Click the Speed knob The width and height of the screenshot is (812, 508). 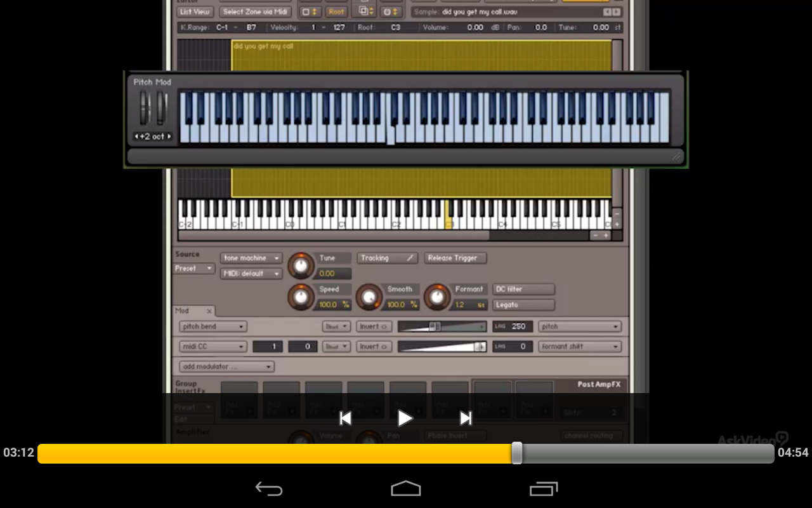coord(301,297)
